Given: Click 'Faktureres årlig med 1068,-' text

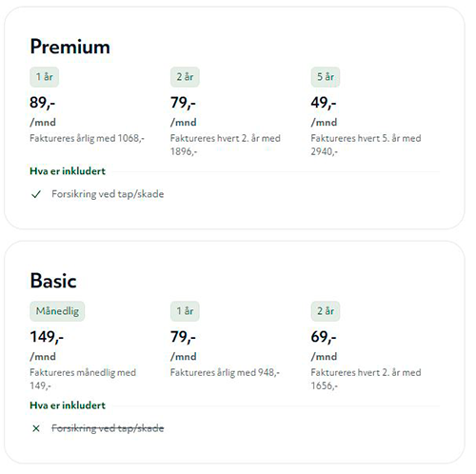Looking at the screenshot, I should pos(87,139).
